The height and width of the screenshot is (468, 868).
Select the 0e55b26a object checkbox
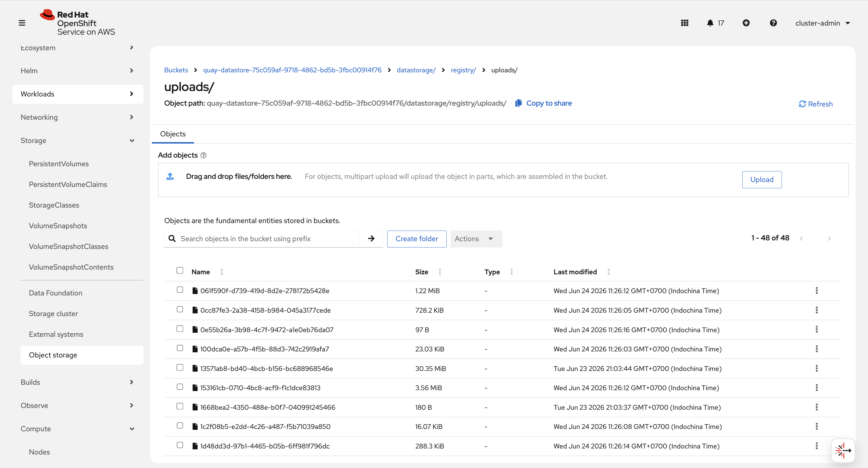180,328
